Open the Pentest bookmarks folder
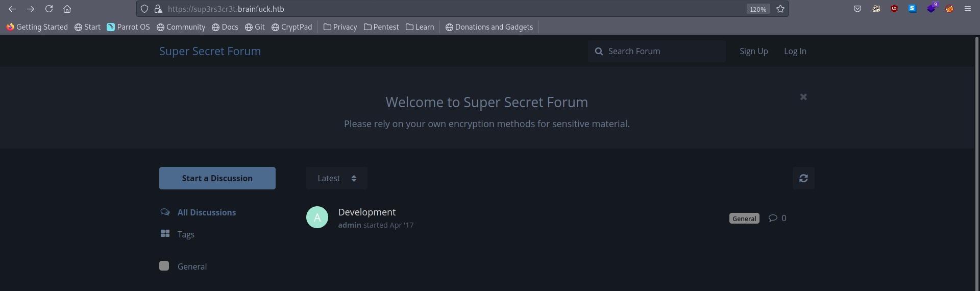This screenshot has width=980, height=291. pos(381,27)
